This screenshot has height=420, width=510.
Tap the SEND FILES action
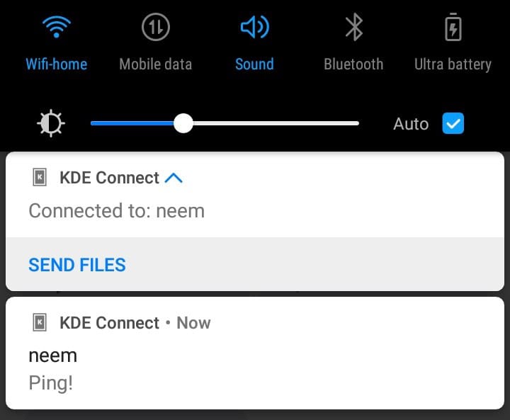pyautogui.click(x=77, y=265)
